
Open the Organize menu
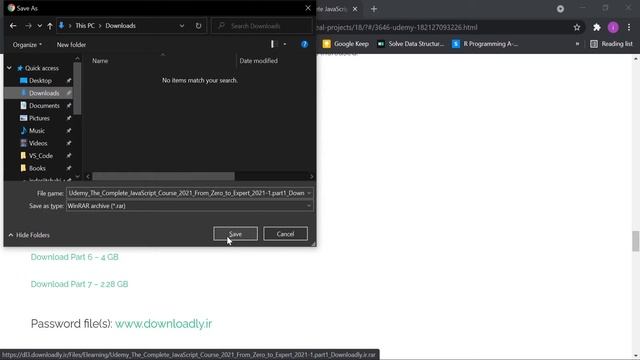pyautogui.click(x=27, y=44)
